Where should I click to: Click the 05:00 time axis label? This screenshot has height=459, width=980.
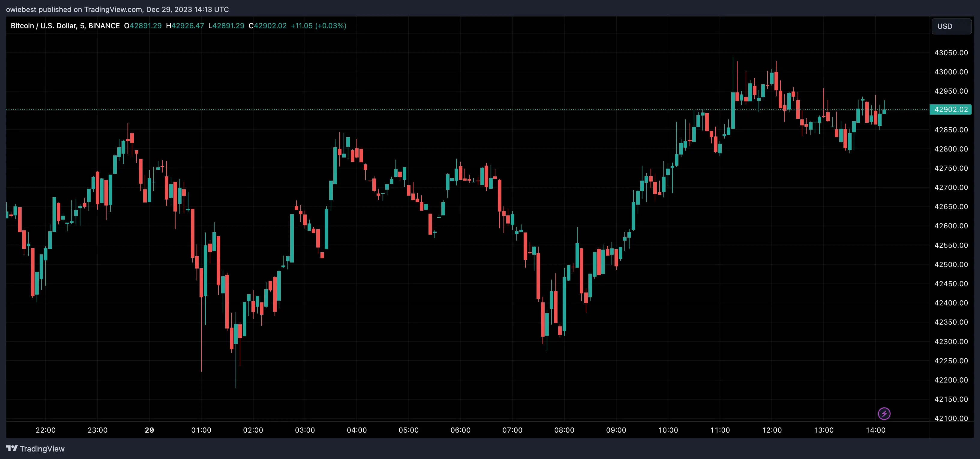(409, 430)
